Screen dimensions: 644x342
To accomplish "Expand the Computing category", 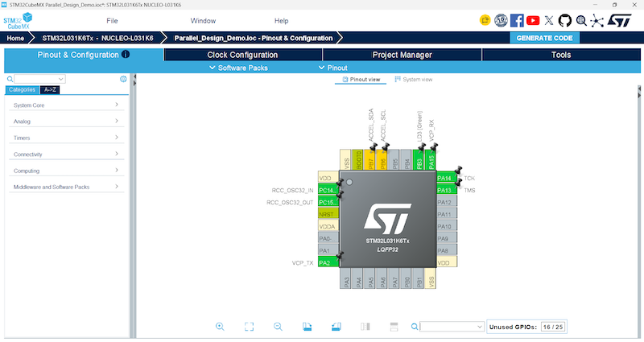I will coord(66,171).
